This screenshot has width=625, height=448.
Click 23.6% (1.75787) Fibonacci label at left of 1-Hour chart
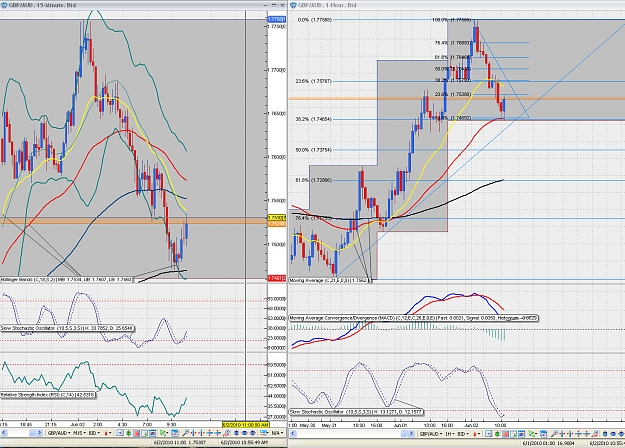pos(313,81)
